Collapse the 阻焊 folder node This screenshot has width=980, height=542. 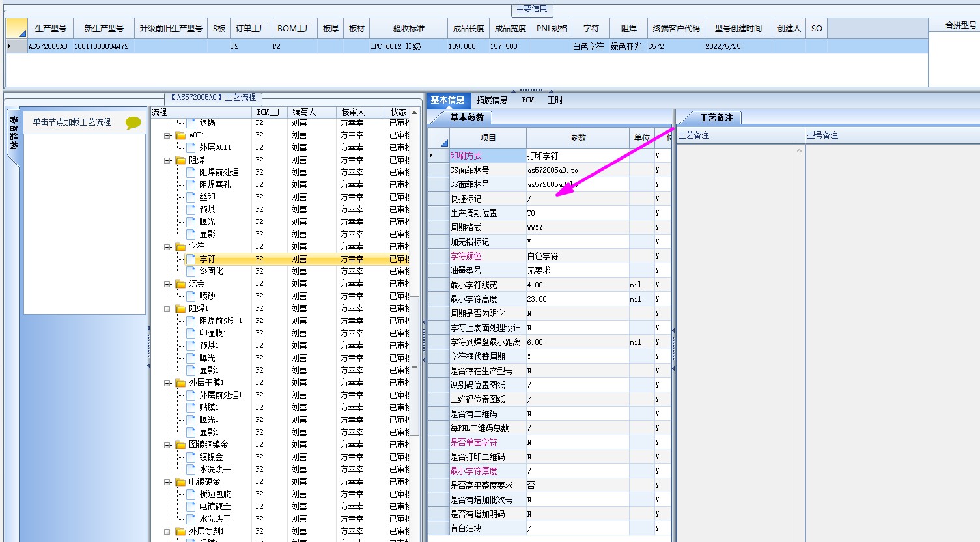tap(167, 160)
